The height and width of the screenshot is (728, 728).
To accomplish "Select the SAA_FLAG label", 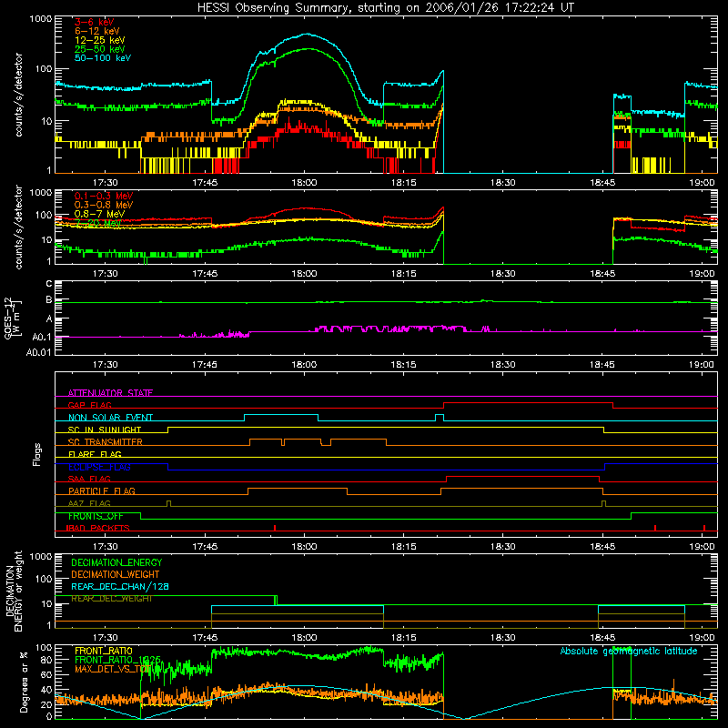I will 89,479.
